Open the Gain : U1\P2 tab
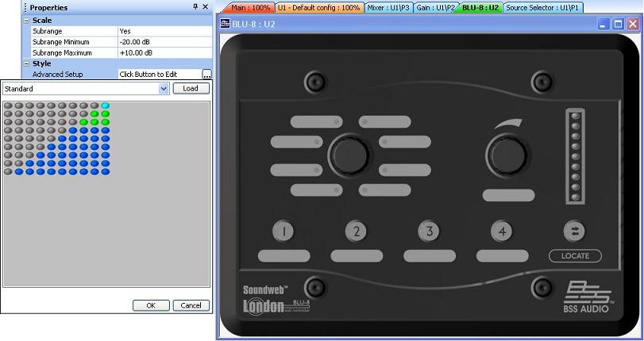The image size is (644, 341). (435, 8)
